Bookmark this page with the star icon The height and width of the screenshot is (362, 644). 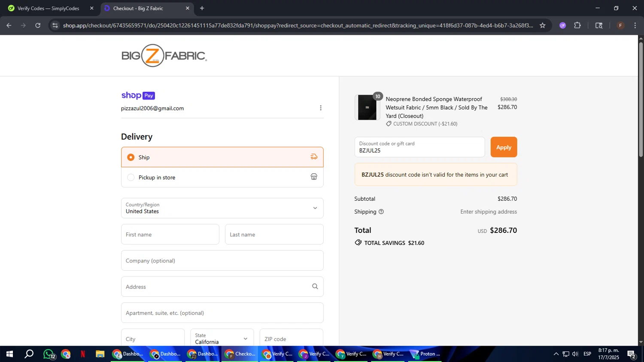pyautogui.click(x=542, y=25)
